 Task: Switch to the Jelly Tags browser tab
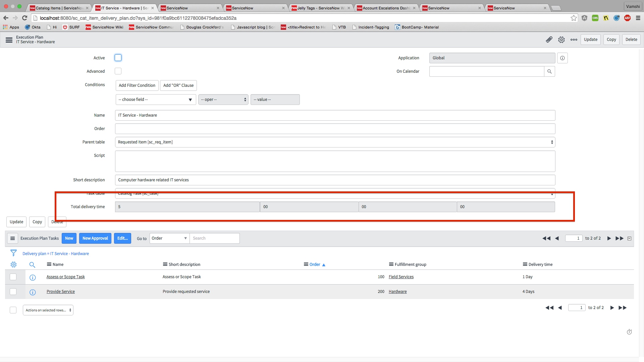tap(319, 7)
